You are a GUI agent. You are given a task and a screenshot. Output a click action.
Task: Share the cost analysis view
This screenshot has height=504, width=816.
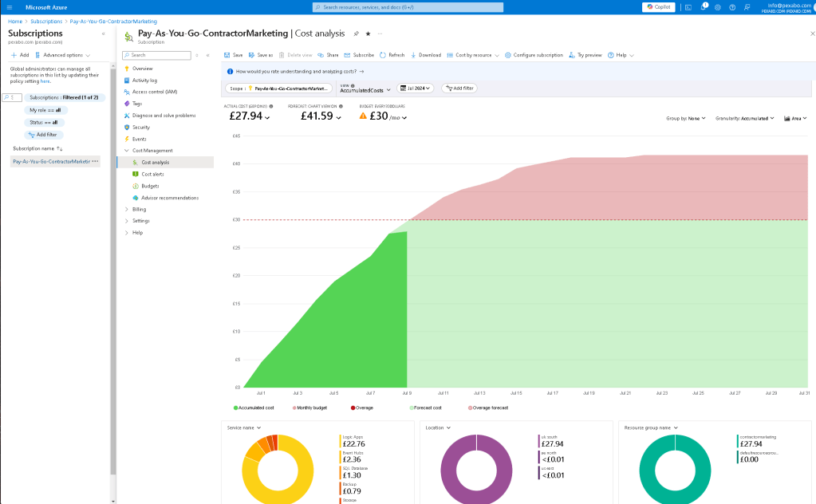pos(329,55)
